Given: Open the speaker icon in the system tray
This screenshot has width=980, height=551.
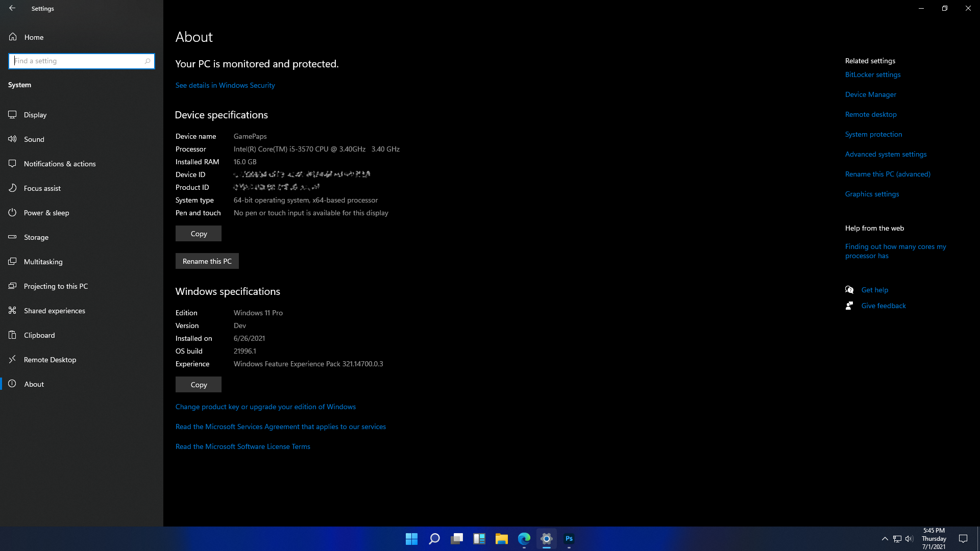Looking at the screenshot, I should coord(910,538).
